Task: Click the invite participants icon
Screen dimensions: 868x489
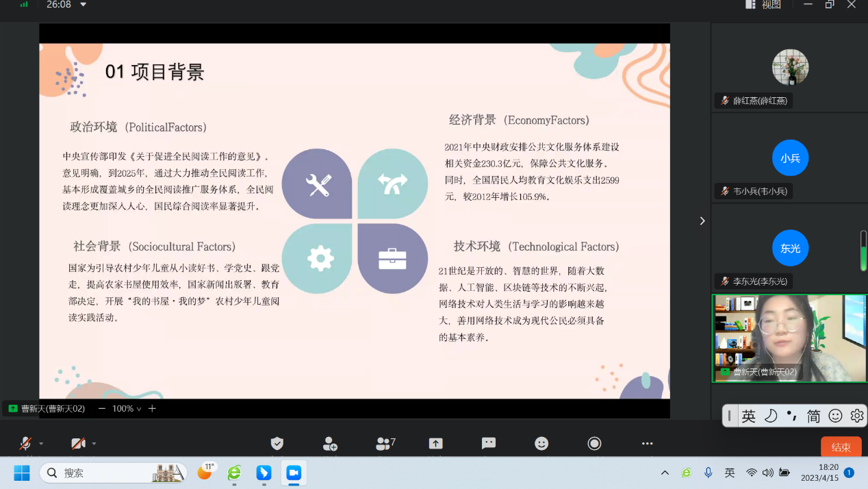Action: [330, 444]
